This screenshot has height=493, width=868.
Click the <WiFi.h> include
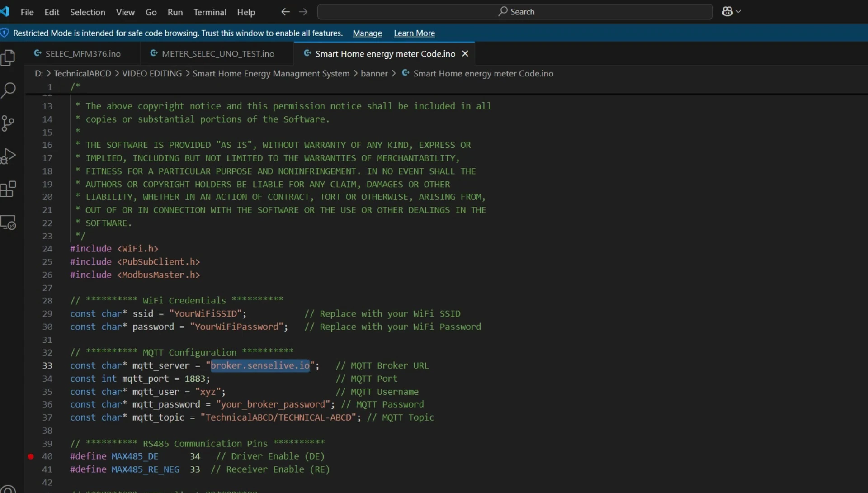[138, 249]
